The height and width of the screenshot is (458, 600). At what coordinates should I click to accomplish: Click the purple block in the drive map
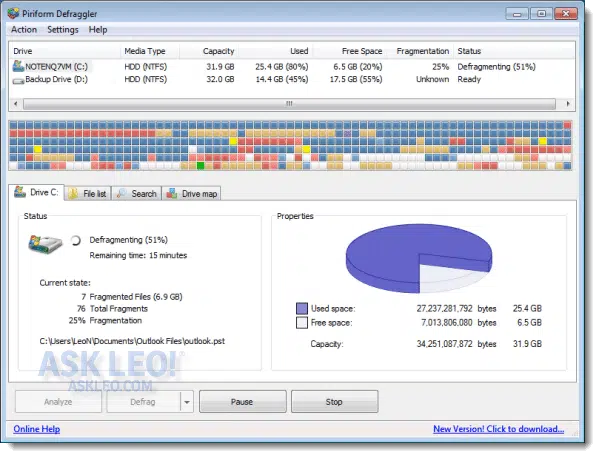click(x=347, y=134)
